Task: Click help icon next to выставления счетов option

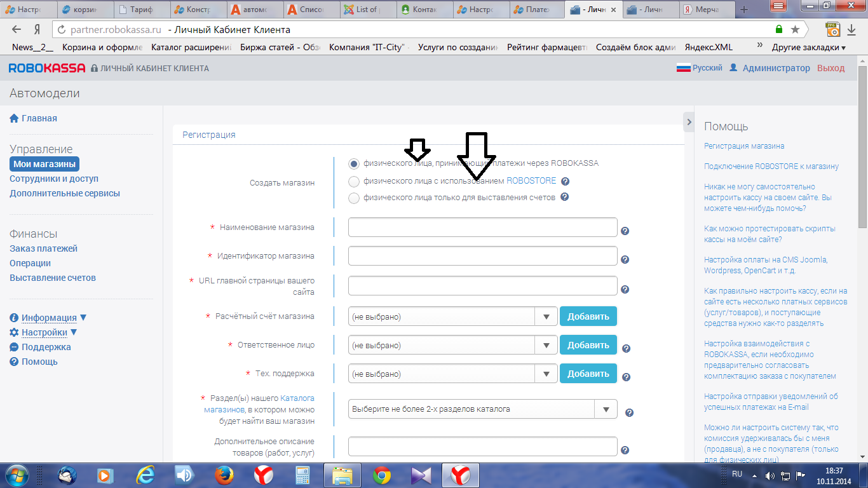Action: point(564,198)
